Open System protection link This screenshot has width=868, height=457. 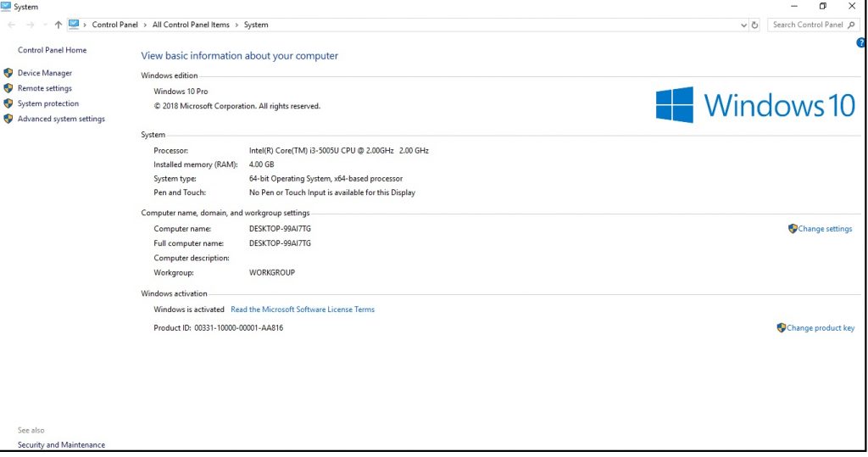click(48, 103)
